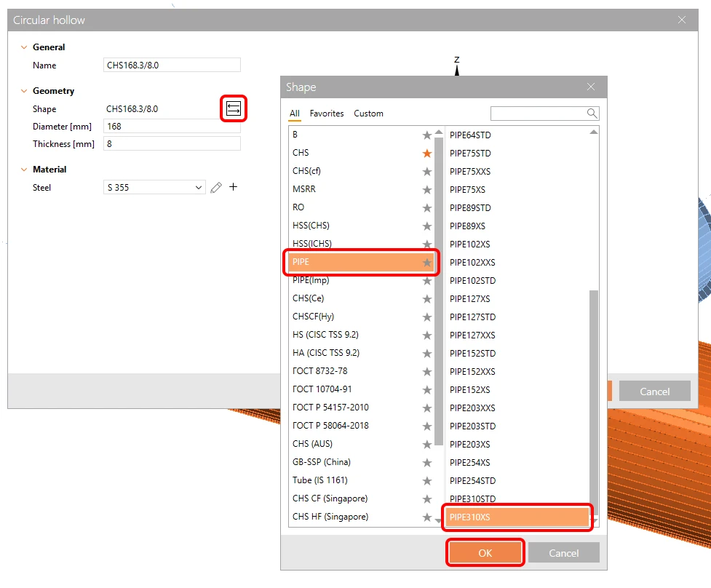Open the Steel S 355 dropdown
The height and width of the screenshot is (588, 711).
(x=154, y=187)
